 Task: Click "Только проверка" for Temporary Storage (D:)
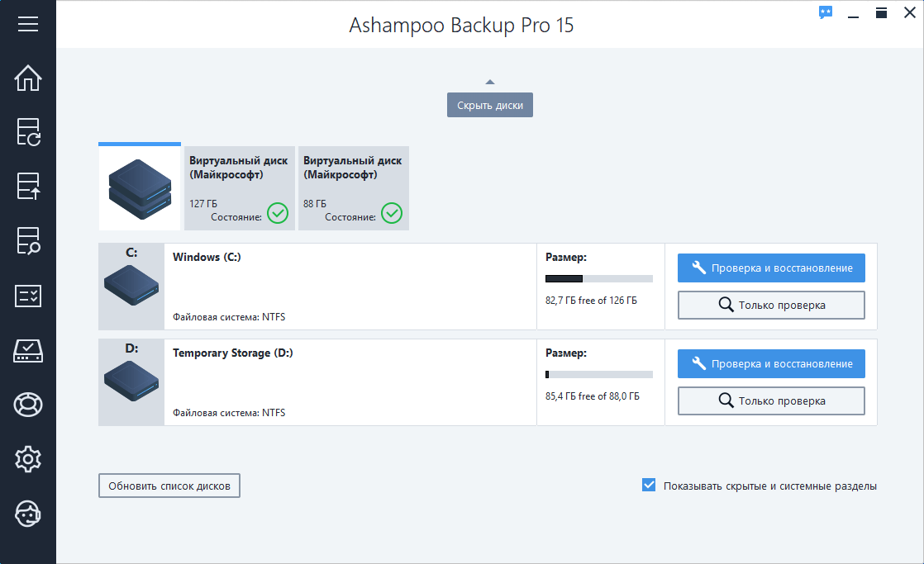pos(771,400)
